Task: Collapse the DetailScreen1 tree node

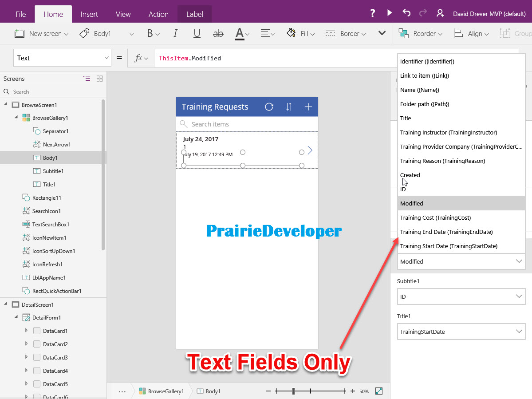Action: pos(5,304)
